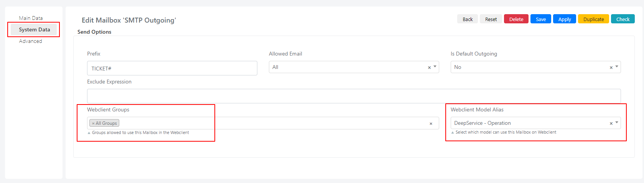This screenshot has width=644, height=183.
Task: Save the mailbox settings
Action: click(x=541, y=19)
